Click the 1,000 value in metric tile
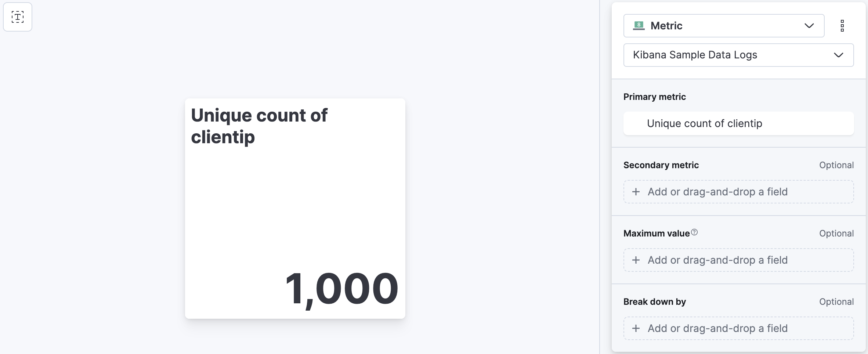868x354 pixels. click(341, 289)
